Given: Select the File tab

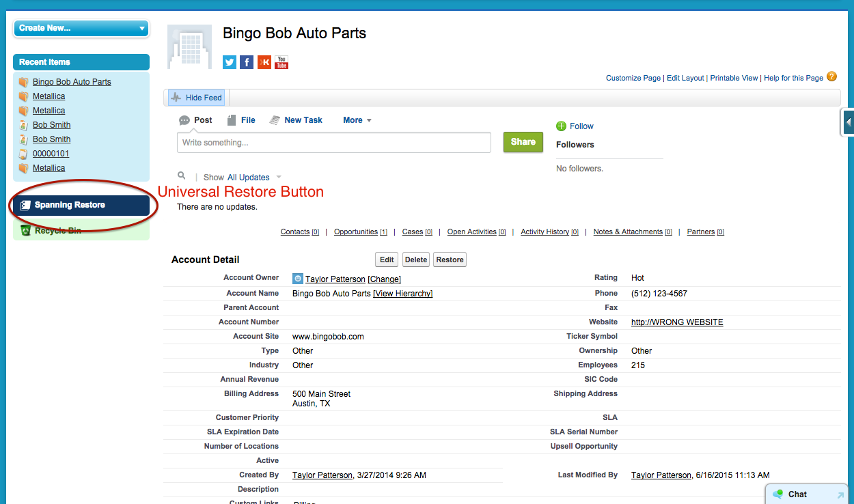Looking at the screenshot, I should click(240, 120).
